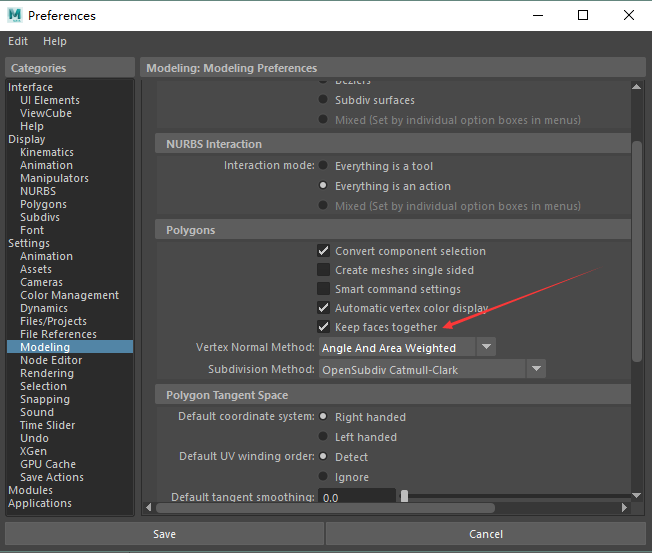Collapse Polygon Tangent Space section
Screen dimensions: 652x553
(393, 395)
